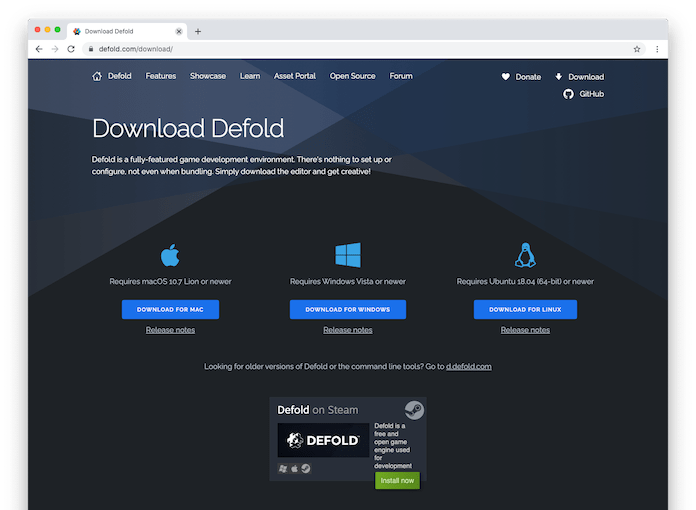Click the browser forward arrow

click(x=55, y=49)
